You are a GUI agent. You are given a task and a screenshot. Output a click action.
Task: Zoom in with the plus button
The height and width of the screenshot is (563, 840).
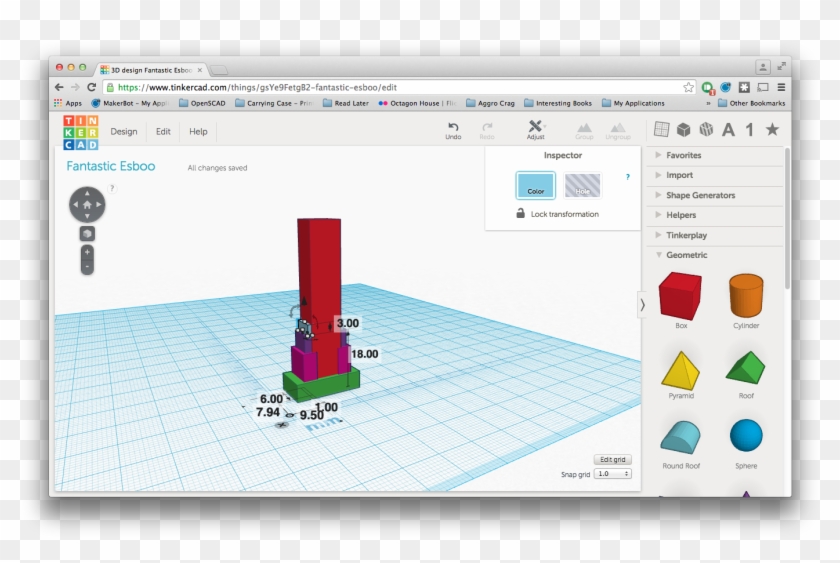[x=87, y=252]
